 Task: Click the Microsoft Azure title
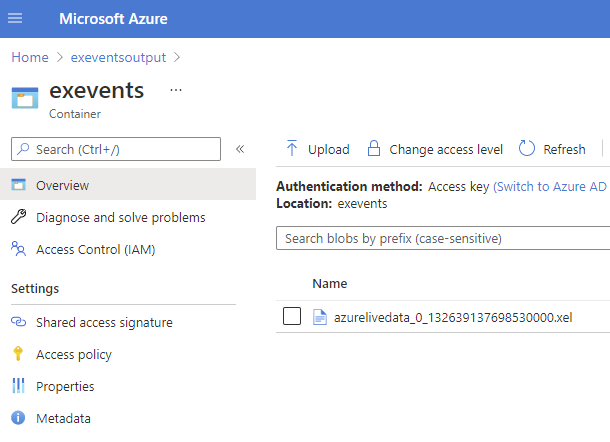click(113, 19)
